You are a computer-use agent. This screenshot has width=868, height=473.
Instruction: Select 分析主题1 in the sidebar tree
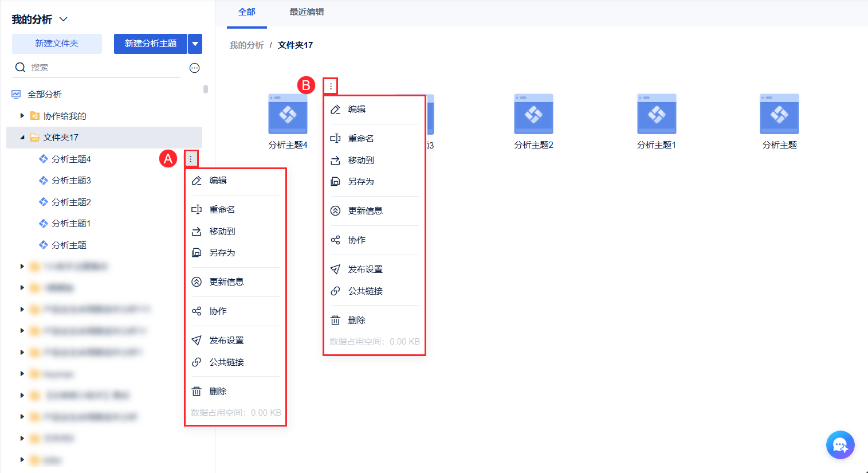(x=71, y=224)
